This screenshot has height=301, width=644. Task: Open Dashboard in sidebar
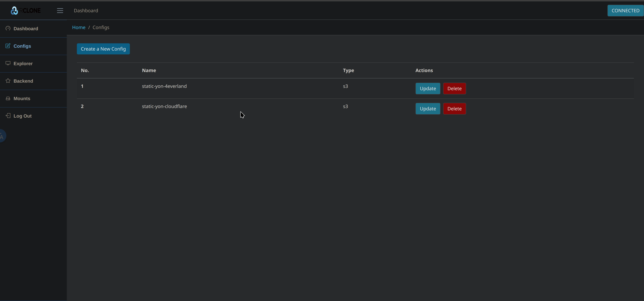tap(33, 29)
